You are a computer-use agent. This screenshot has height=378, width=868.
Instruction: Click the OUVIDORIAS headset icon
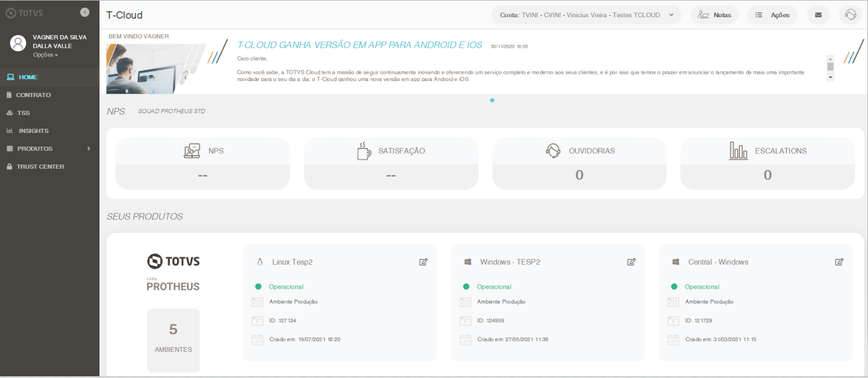pyautogui.click(x=553, y=151)
